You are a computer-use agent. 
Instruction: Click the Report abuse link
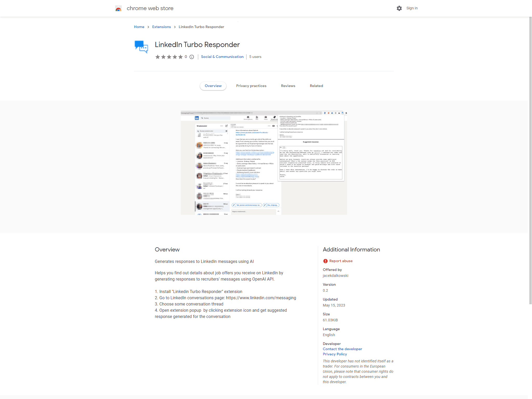coord(341,261)
